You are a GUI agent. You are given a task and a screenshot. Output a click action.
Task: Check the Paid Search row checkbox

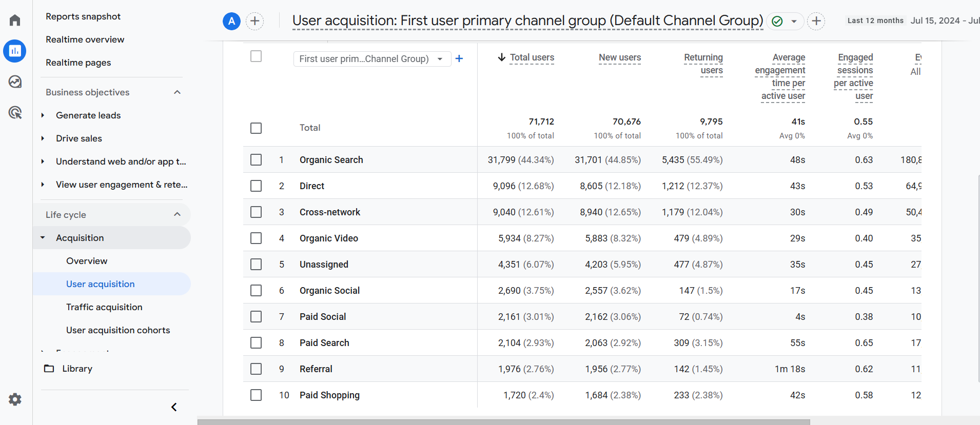pyautogui.click(x=256, y=343)
